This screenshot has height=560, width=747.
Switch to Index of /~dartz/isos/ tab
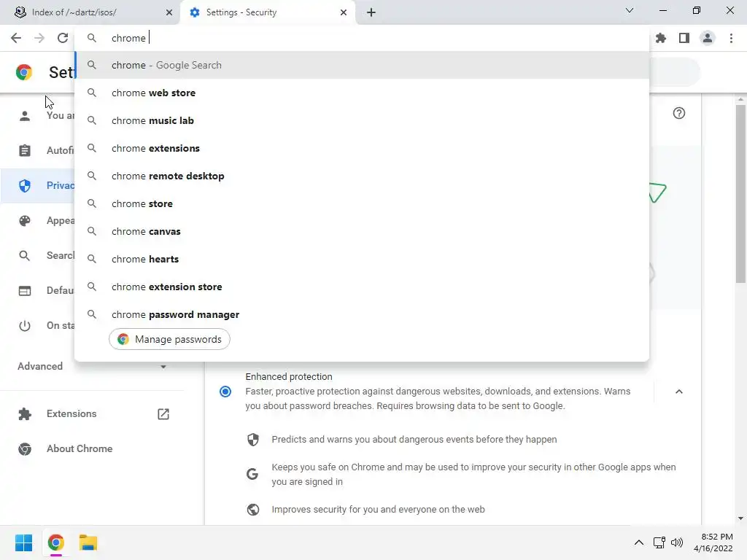pyautogui.click(x=90, y=12)
